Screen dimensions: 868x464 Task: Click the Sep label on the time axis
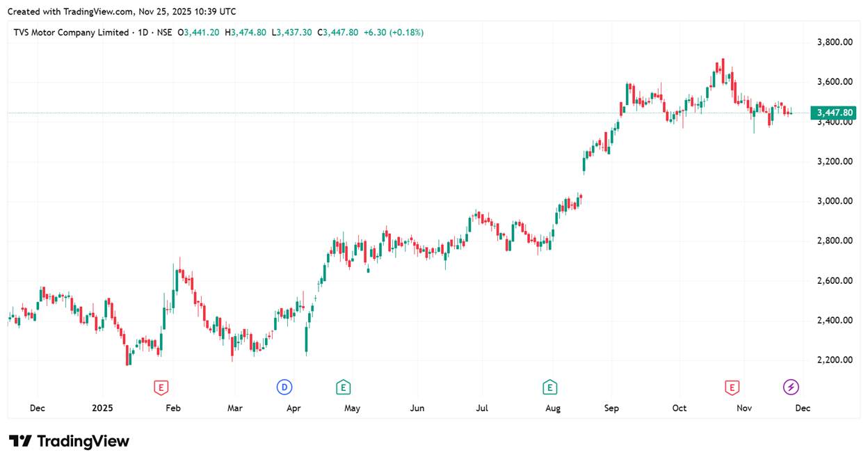pos(611,408)
